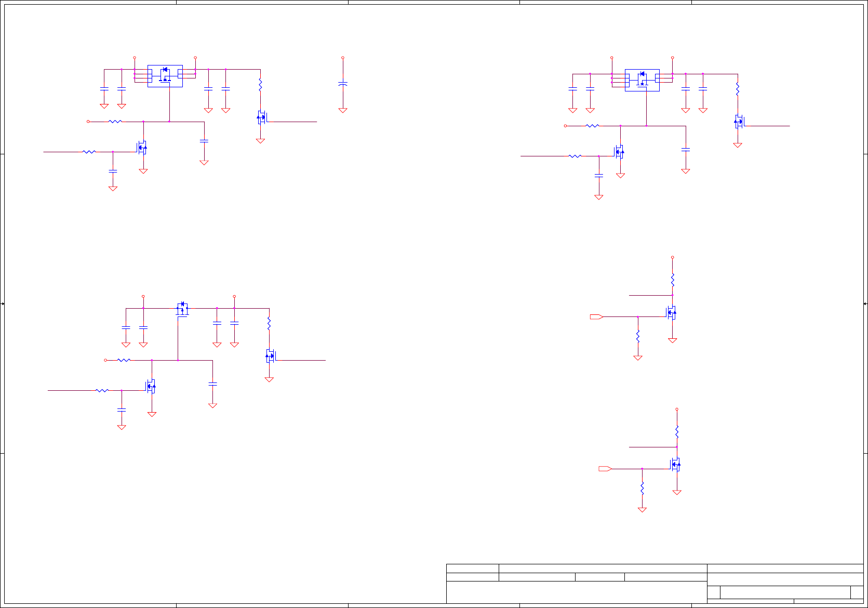Select discharge MOSFET below load resistor, bottom-left circuit

click(x=270, y=356)
